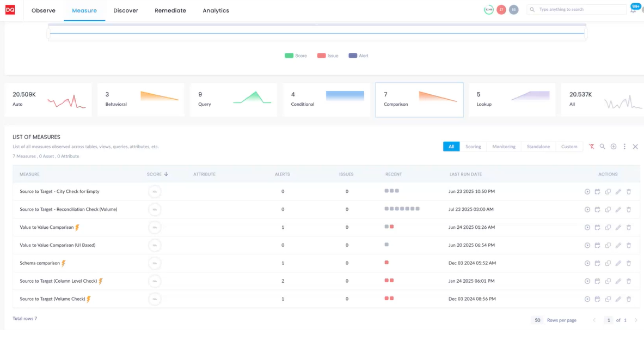Filter measures by Monitoring
Screen dimensions: 644x358
pyautogui.click(x=504, y=147)
